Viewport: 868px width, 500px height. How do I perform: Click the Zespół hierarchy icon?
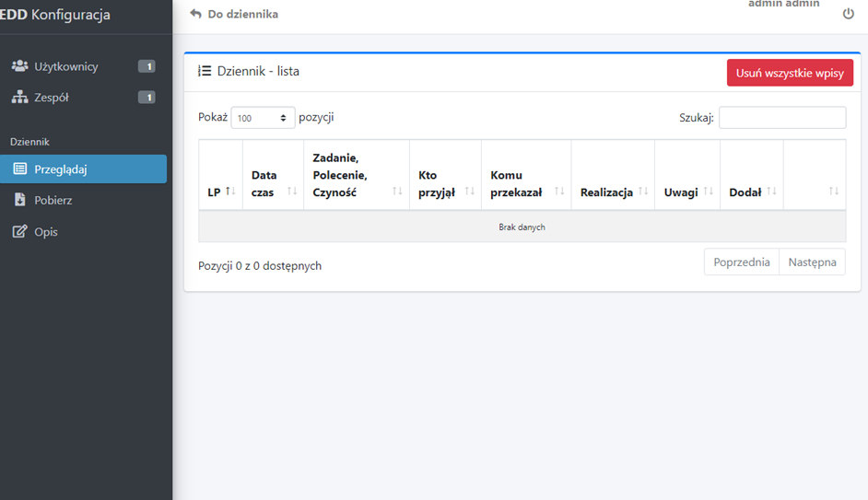pos(19,98)
